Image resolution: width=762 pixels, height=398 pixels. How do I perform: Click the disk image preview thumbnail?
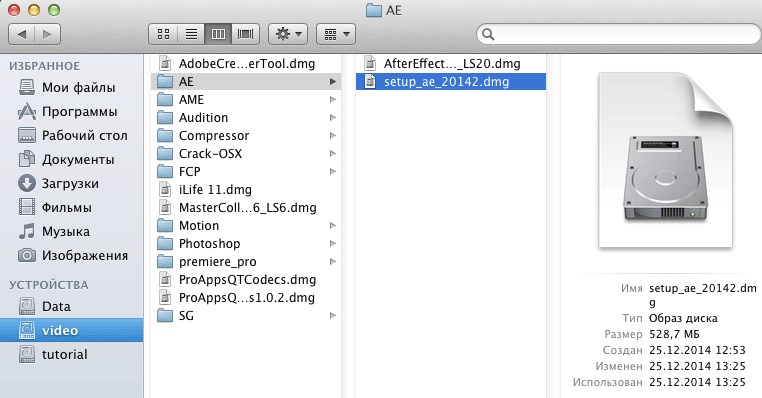[x=666, y=160]
